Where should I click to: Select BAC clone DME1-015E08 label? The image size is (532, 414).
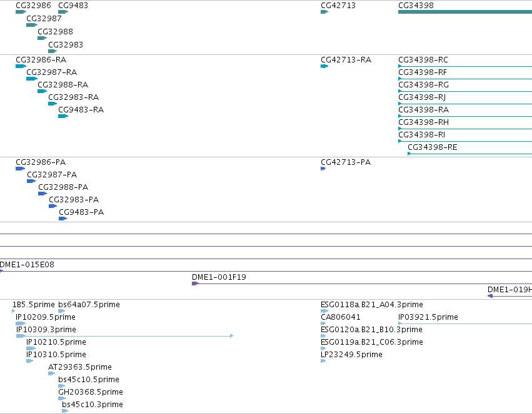click(x=27, y=265)
